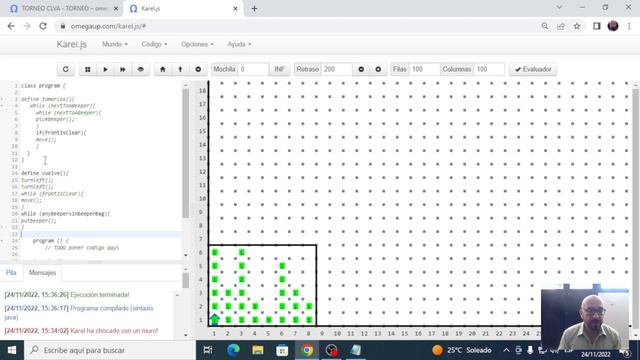Click the browser back arrow

coord(11,26)
